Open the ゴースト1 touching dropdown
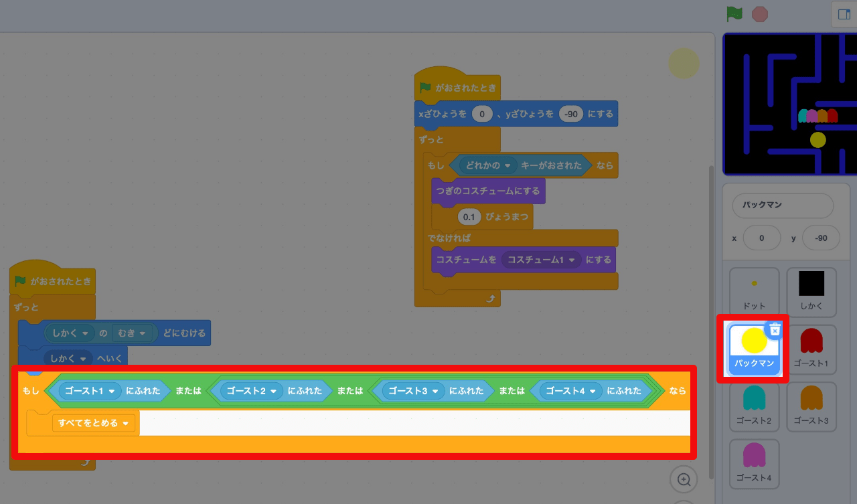The width and height of the screenshot is (857, 504). [89, 391]
